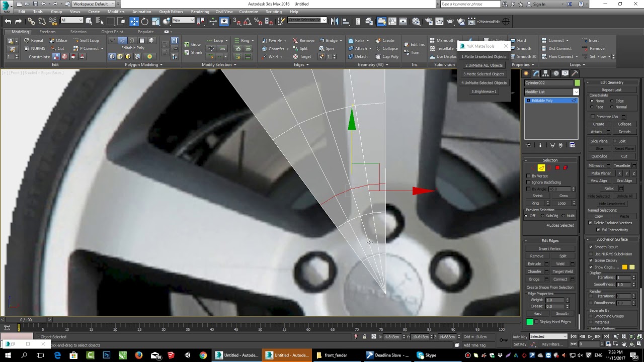Image resolution: width=644 pixels, height=362 pixels.
Task: Open the Modifiers menu
Action: point(116,12)
